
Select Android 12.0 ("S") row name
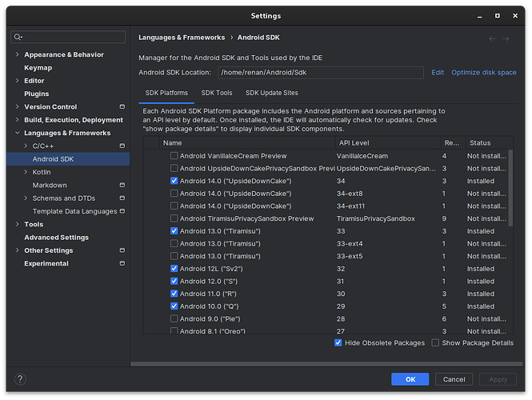coord(209,282)
